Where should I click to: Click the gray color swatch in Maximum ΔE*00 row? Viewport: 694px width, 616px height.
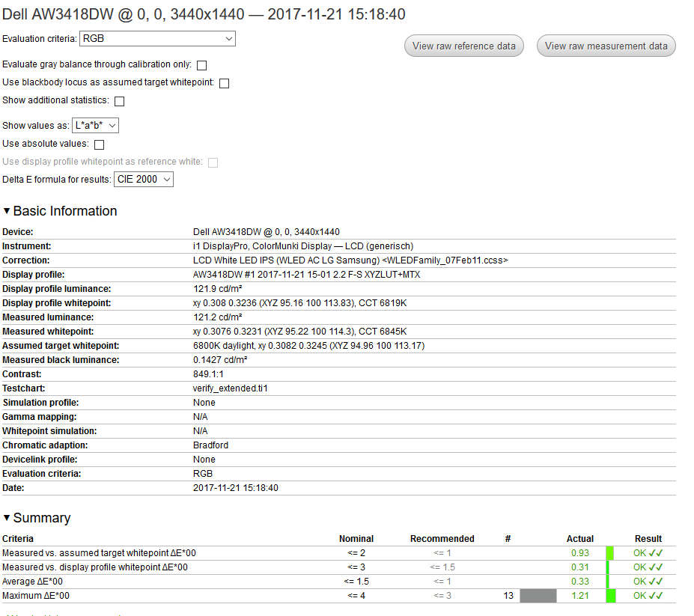click(x=538, y=596)
